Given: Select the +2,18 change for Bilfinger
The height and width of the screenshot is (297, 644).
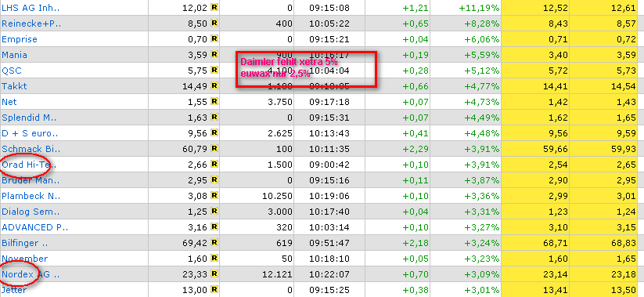Looking at the screenshot, I should click(x=415, y=243).
